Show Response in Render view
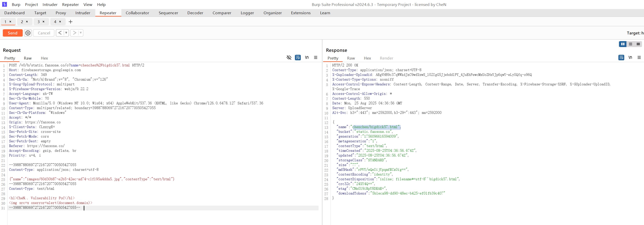Viewport: 644px width, 225px height. (386, 58)
